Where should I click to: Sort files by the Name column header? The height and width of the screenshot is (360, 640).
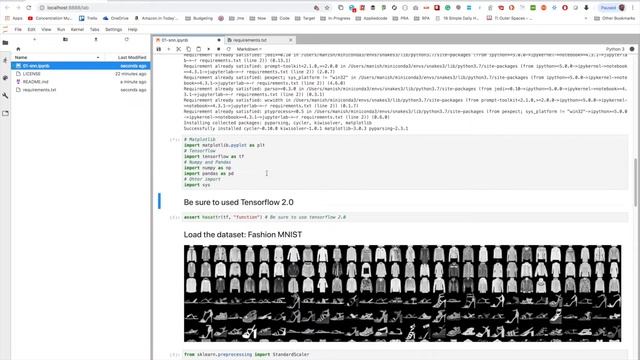[57, 58]
